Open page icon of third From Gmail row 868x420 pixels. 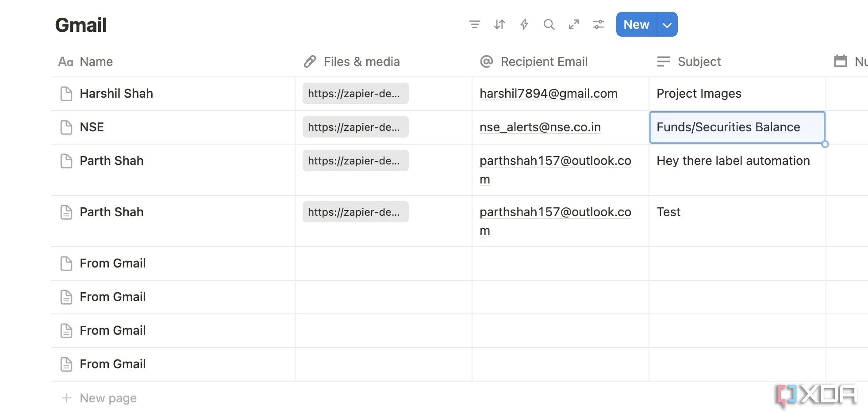tap(66, 331)
